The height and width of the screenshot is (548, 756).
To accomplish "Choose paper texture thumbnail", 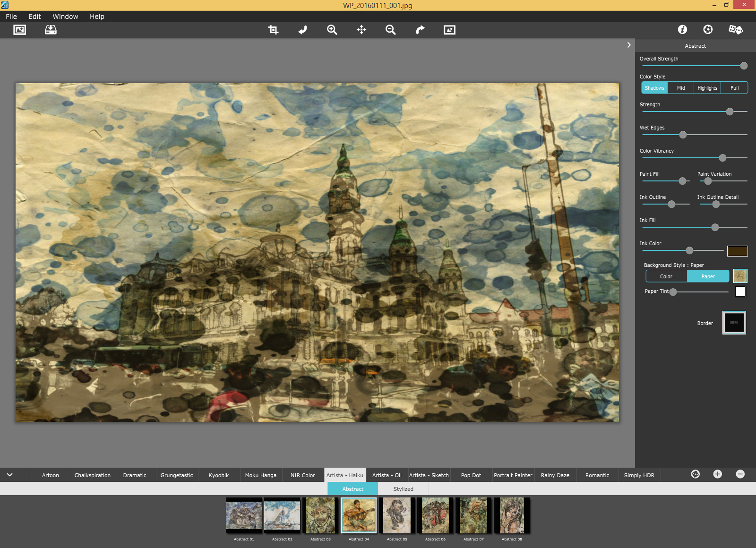I will point(740,276).
